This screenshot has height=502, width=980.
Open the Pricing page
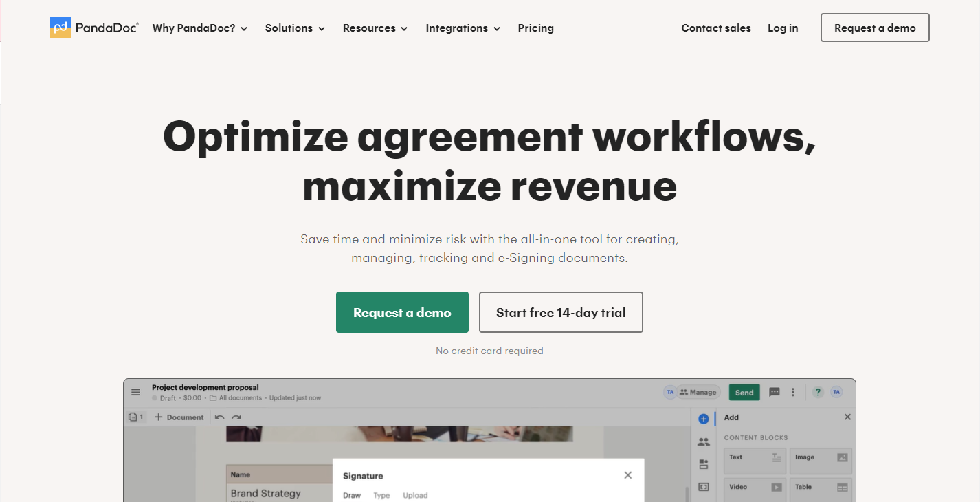pyautogui.click(x=536, y=28)
